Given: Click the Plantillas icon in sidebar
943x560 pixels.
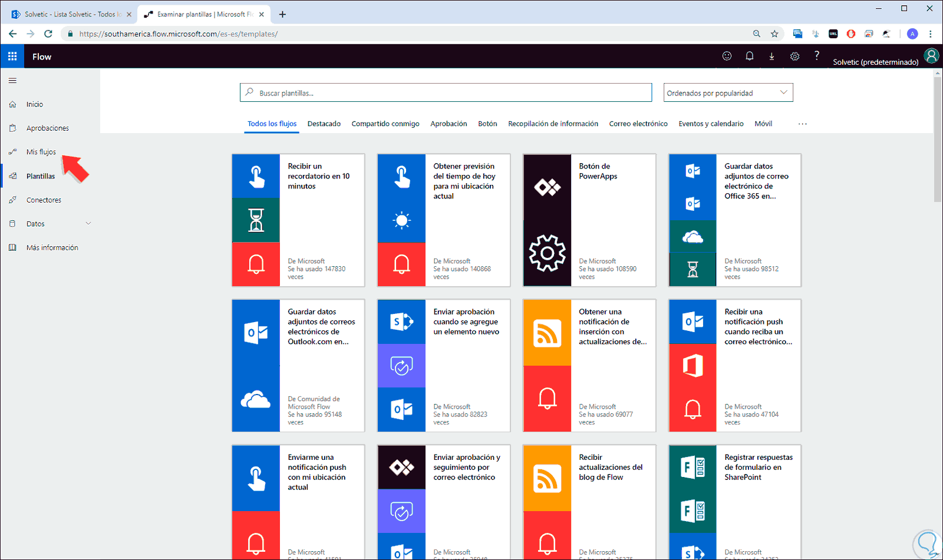Looking at the screenshot, I should pyautogui.click(x=12, y=176).
